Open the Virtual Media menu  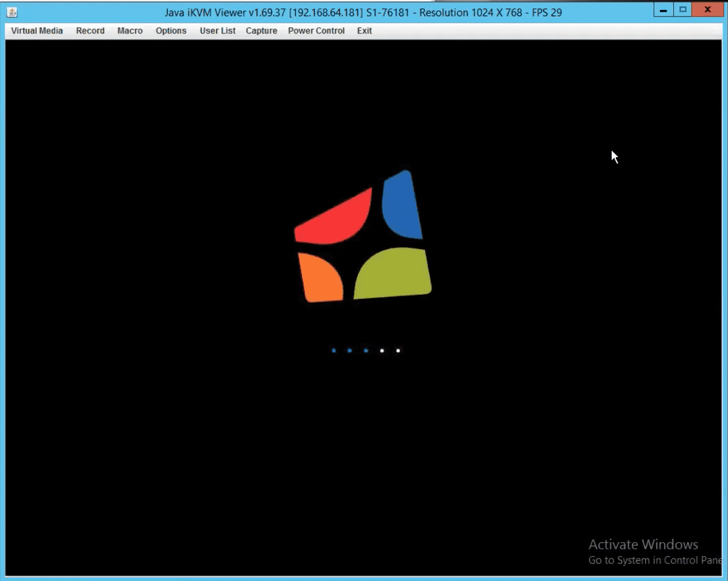tap(37, 30)
